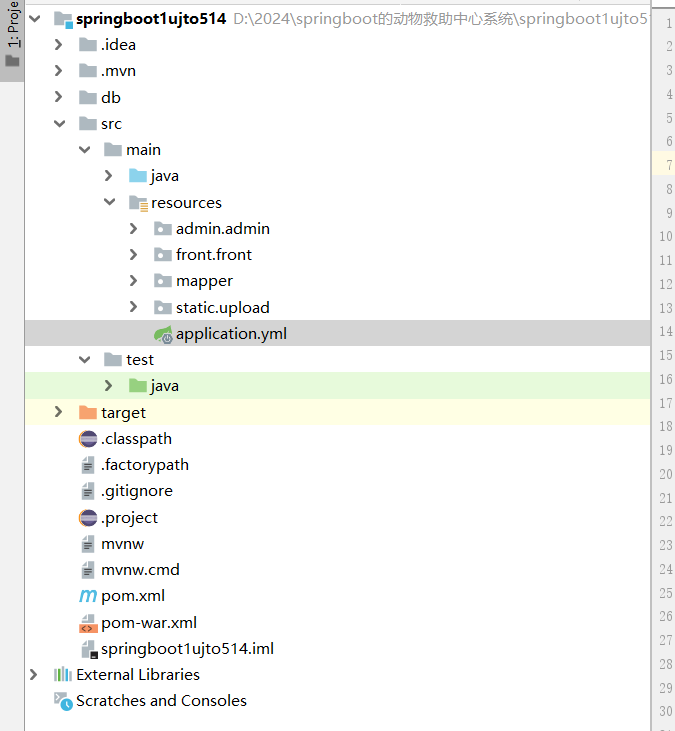Screen dimensions: 675x731
Task: Select the static.upload folder
Action: click(x=222, y=308)
